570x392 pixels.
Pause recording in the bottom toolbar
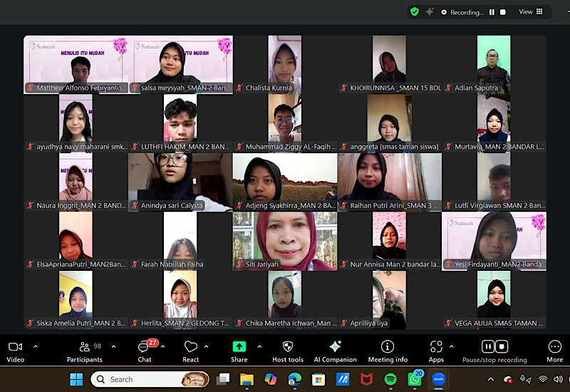488,346
